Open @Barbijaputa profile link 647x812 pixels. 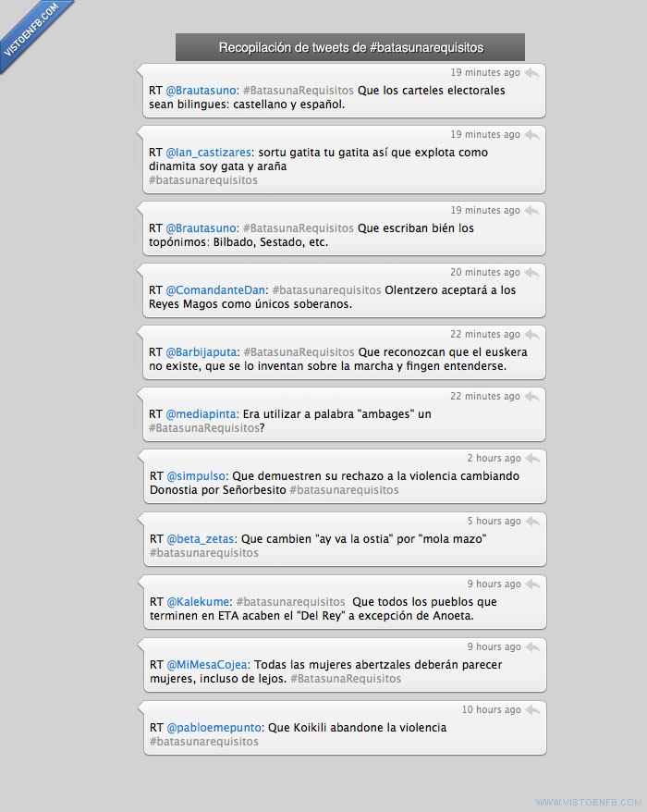click(x=201, y=352)
